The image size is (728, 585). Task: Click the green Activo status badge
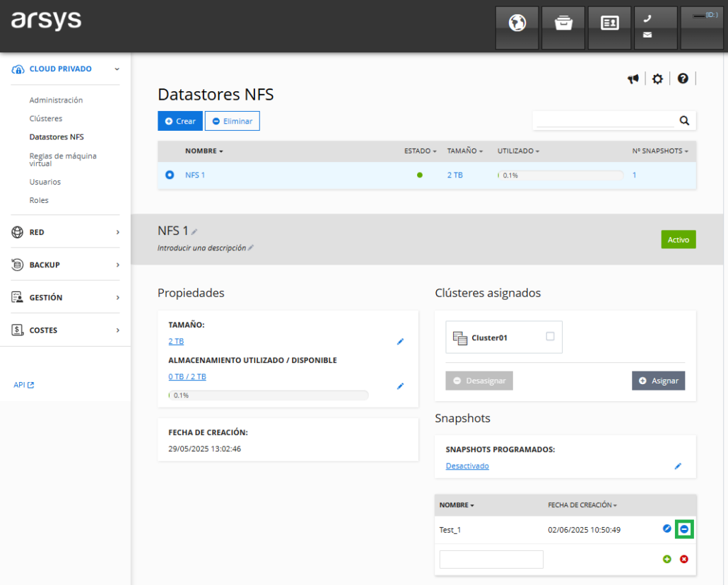(679, 240)
